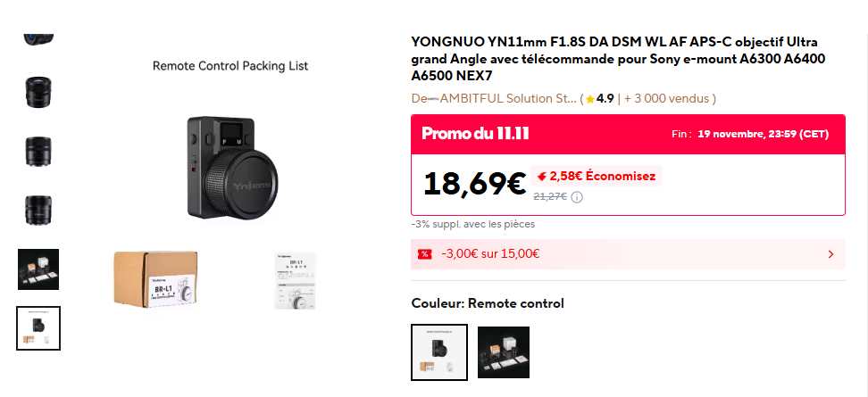Select the second color variant swatch
868x397 pixels.
[x=504, y=351]
